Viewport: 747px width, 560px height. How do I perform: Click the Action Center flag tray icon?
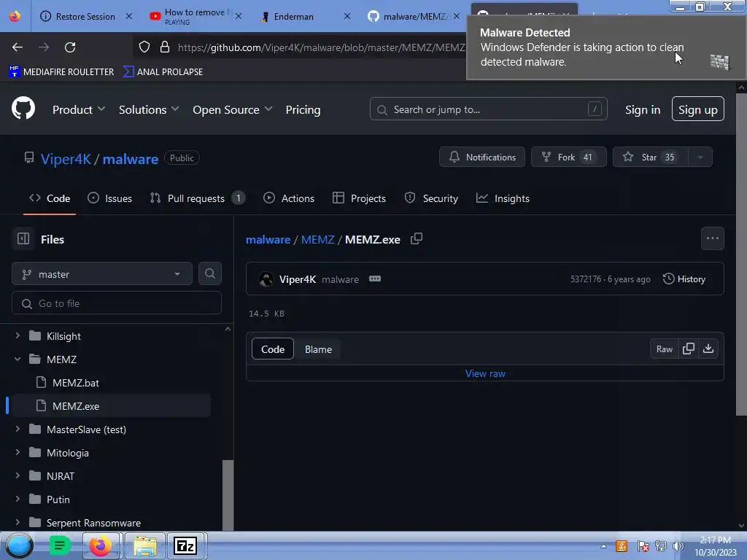point(643,546)
